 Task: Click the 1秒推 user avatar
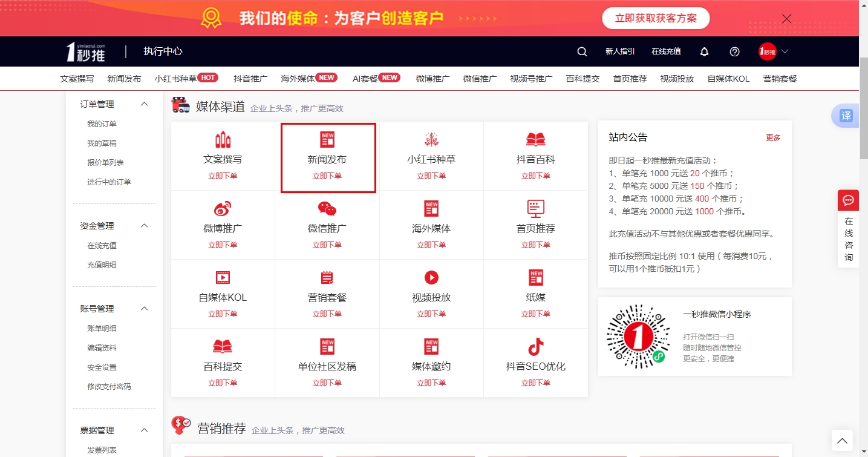(767, 51)
